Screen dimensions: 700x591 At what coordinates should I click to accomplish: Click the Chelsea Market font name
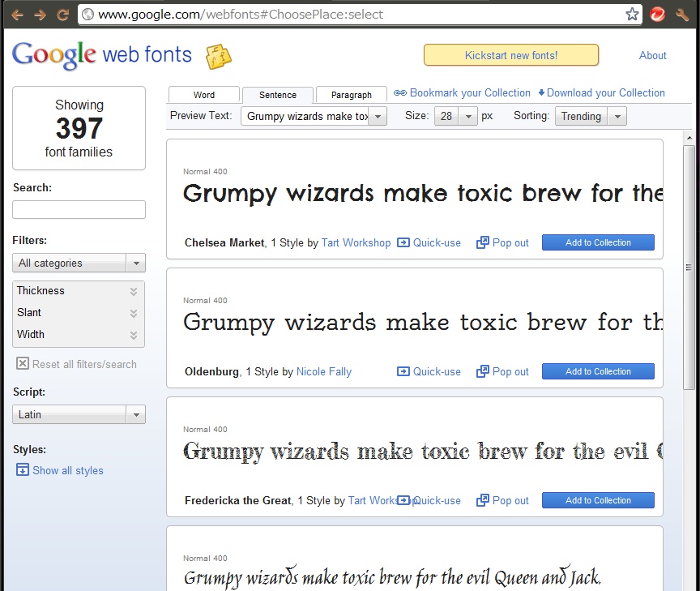(224, 242)
